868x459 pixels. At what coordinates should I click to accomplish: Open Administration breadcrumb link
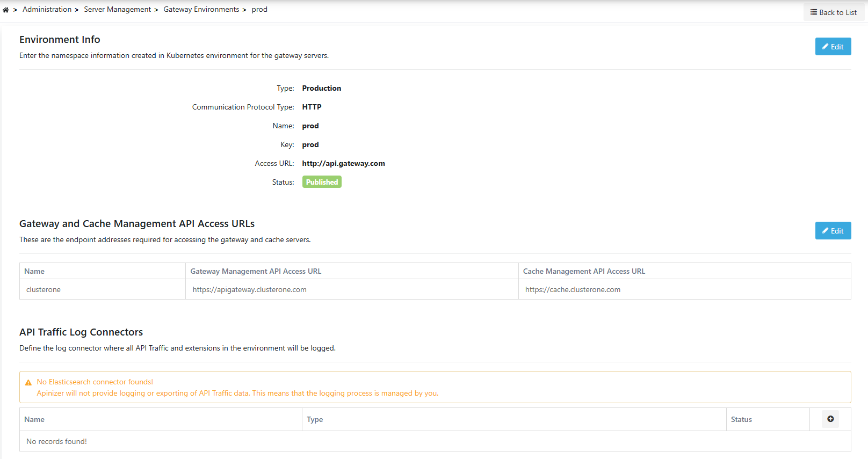pos(47,10)
